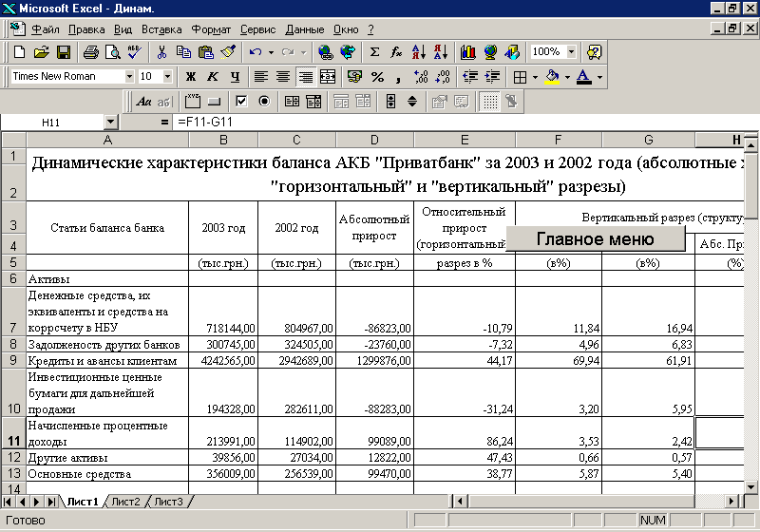Insert checkbox control from Forms toolbar
This screenshot has width=760, height=532.
click(241, 102)
